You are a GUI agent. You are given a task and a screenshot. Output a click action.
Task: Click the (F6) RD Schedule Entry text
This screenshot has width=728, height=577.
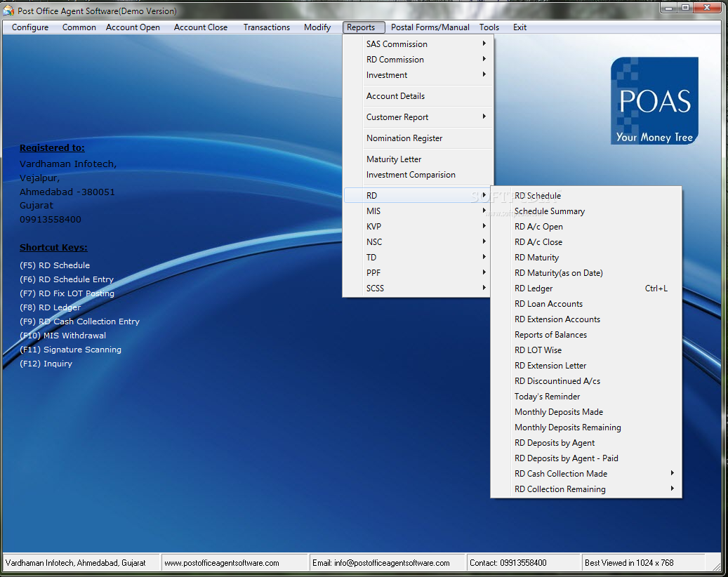[67, 279]
